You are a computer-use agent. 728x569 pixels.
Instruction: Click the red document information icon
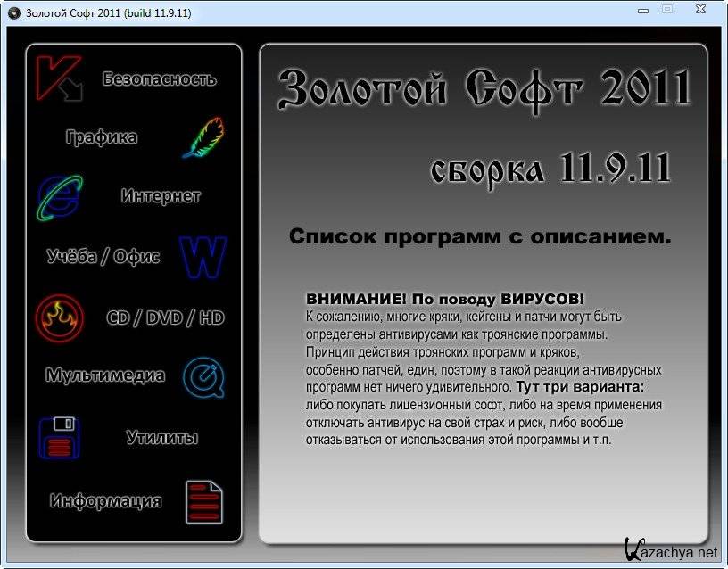203,501
